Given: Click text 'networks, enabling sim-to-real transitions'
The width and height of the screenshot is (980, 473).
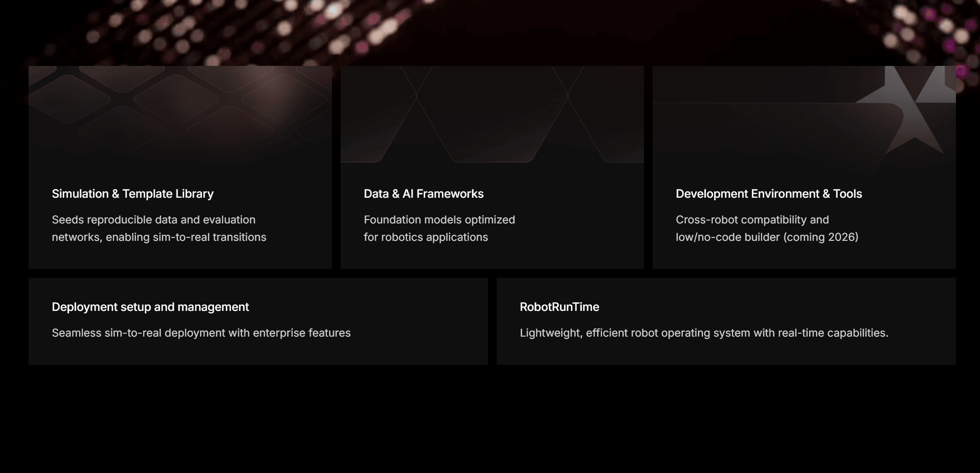Looking at the screenshot, I should [x=159, y=237].
